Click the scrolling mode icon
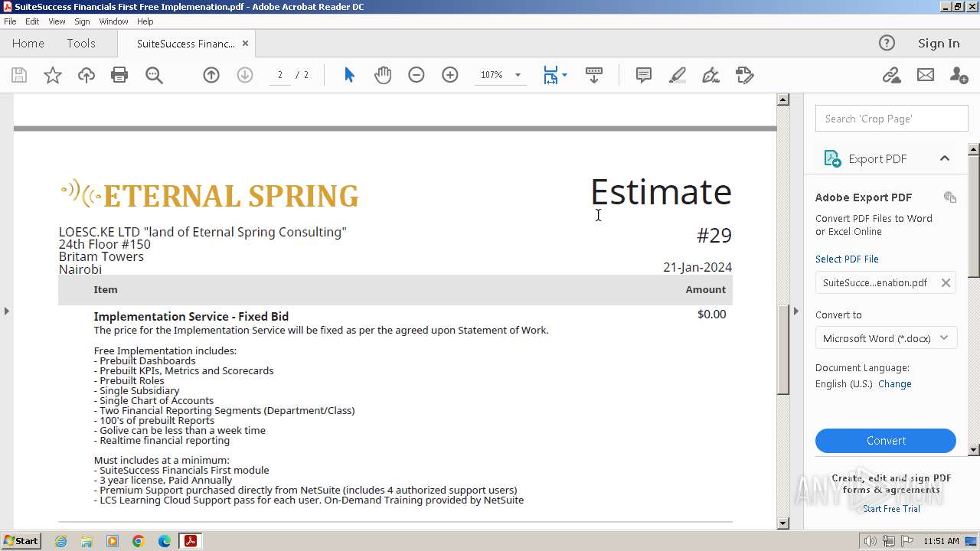Image resolution: width=980 pixels, height=551 pixels. (594, 75)
